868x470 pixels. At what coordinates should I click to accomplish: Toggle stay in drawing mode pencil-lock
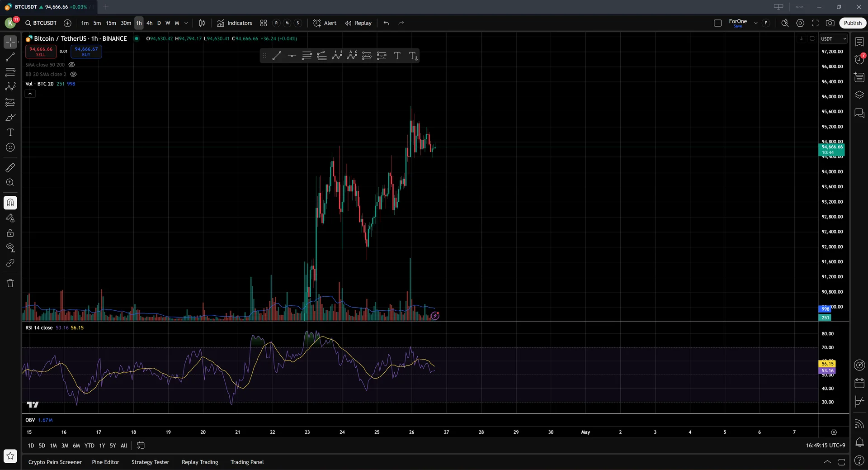10,218
